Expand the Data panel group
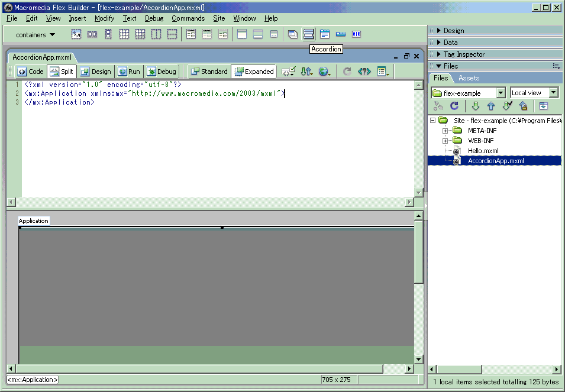Viewport: 565px width, 392px height. point(438,43)
